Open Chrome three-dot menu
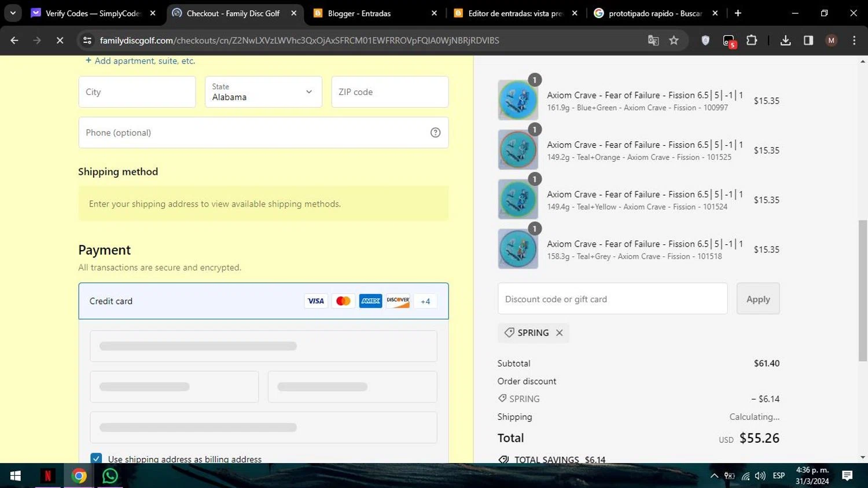Image resolution: width=868 pixels, height=488 pixels. [854, 41]
